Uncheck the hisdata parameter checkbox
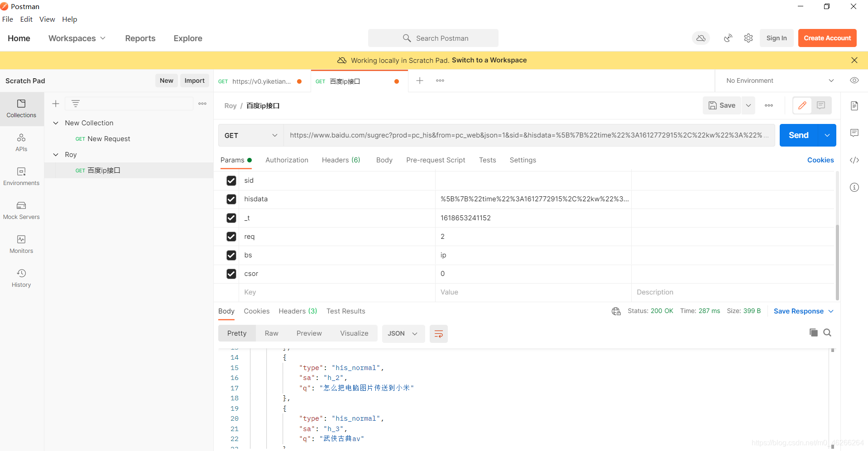 (231, 199)
